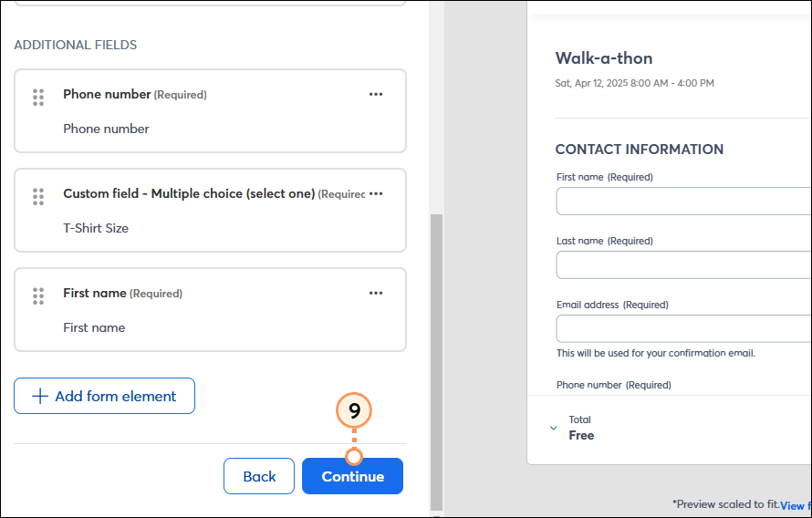Click the First name card drag handle

click(38, 296)
